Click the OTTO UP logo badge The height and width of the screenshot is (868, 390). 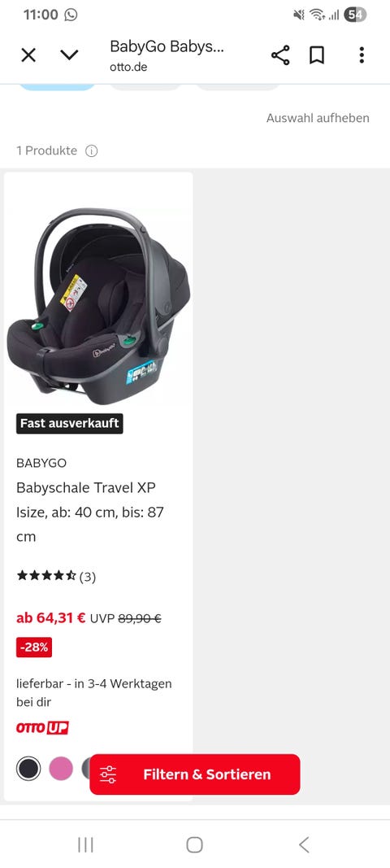[x=42, y=728]
